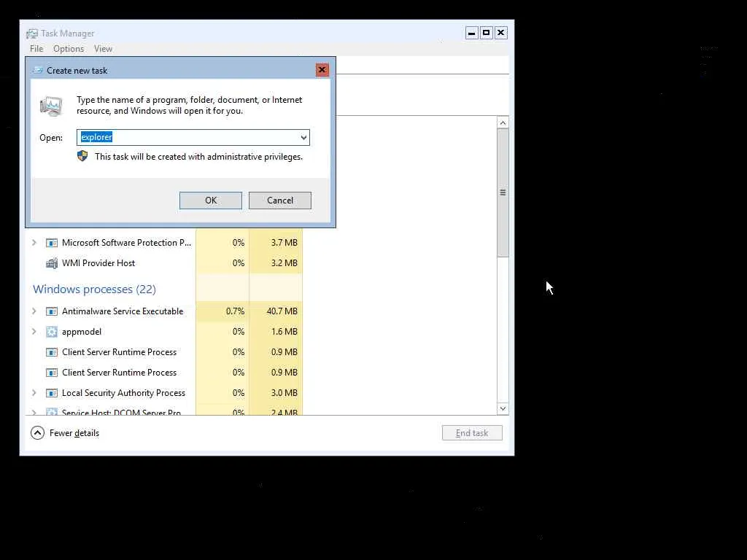This screenshot has width=747, height=560.
Task: Click the 3.0 MB memory value
Action: [284, 393]
